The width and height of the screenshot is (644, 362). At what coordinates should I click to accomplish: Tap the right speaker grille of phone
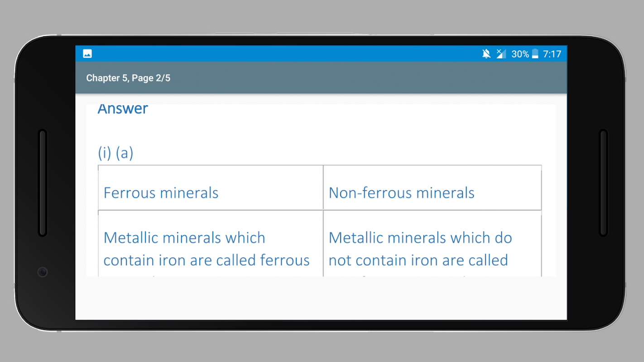coord(603,183)
